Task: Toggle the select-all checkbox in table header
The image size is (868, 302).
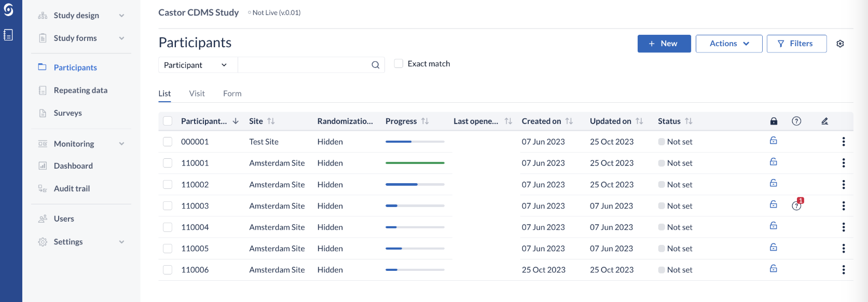Action: click(x=168, y=121)
